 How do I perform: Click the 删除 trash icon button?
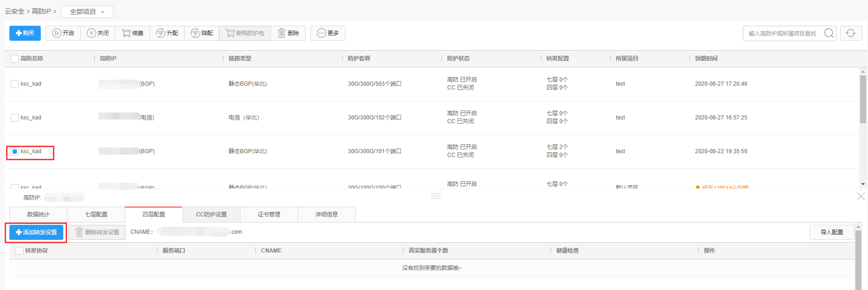(288, 33)
